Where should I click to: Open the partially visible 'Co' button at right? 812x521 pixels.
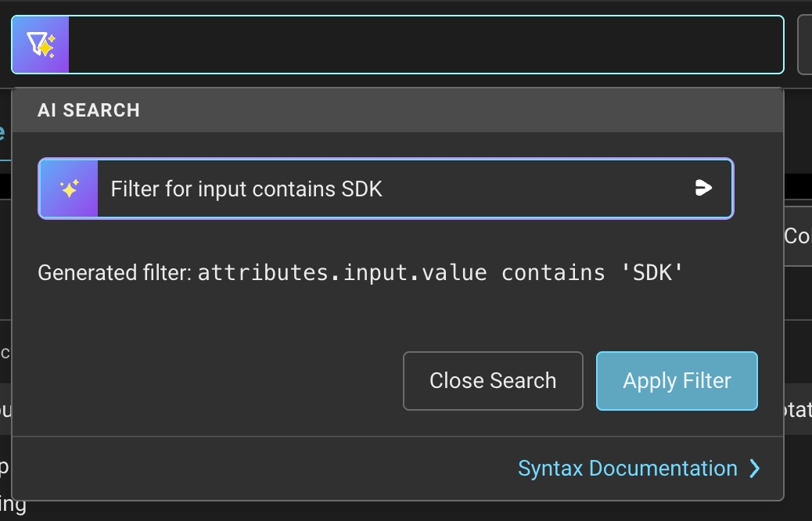point(797,236)
